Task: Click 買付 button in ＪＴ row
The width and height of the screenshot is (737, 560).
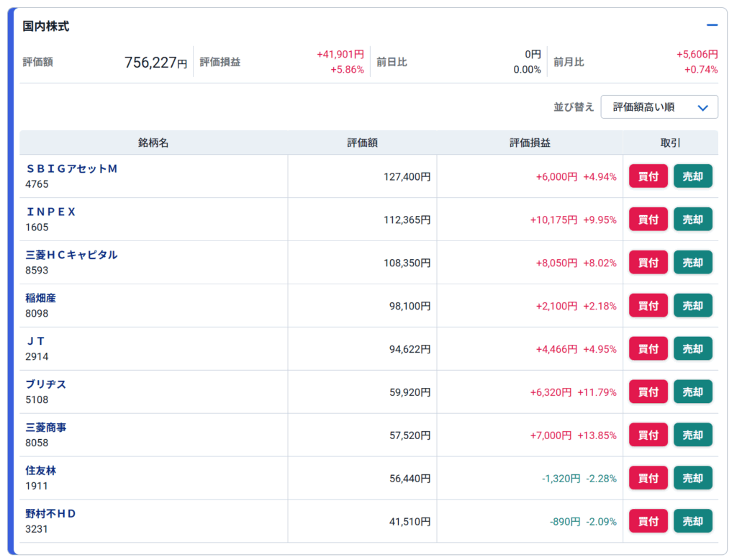Action: 648,349
